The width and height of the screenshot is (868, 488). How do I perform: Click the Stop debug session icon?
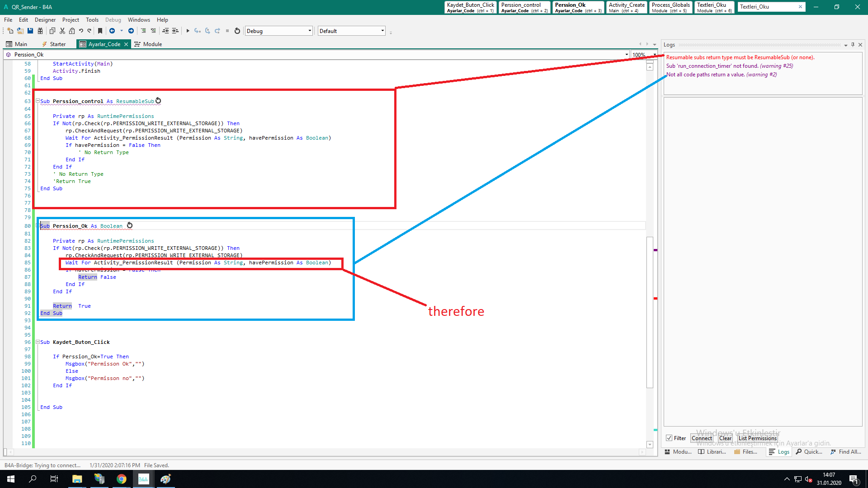227,31
